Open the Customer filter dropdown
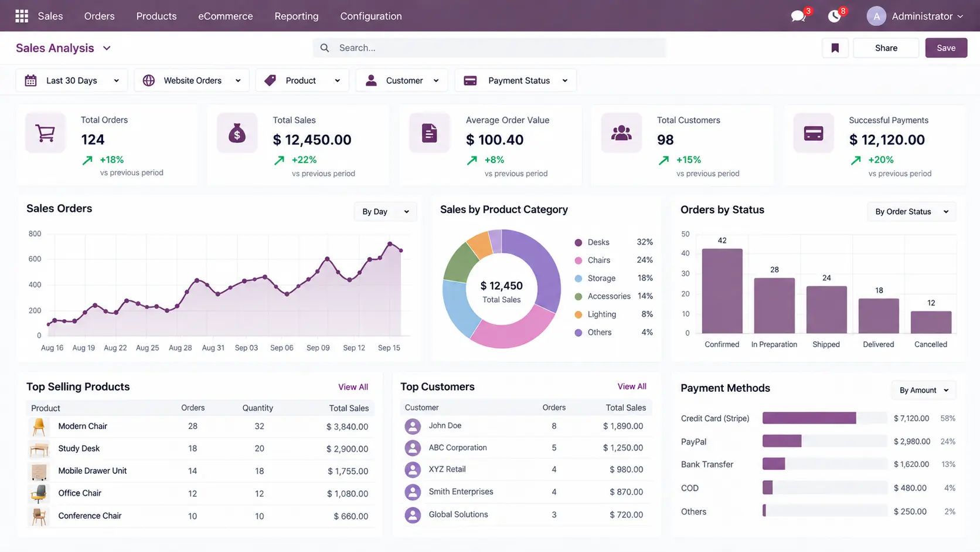Viewport: 980px width, 552px height. point(402,81)
